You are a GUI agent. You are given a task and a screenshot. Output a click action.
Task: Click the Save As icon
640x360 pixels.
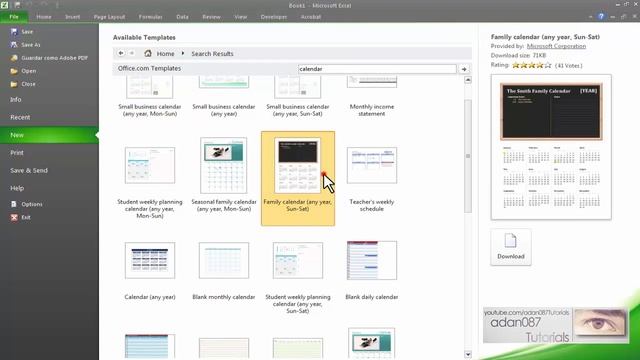(x=14, y=44)
